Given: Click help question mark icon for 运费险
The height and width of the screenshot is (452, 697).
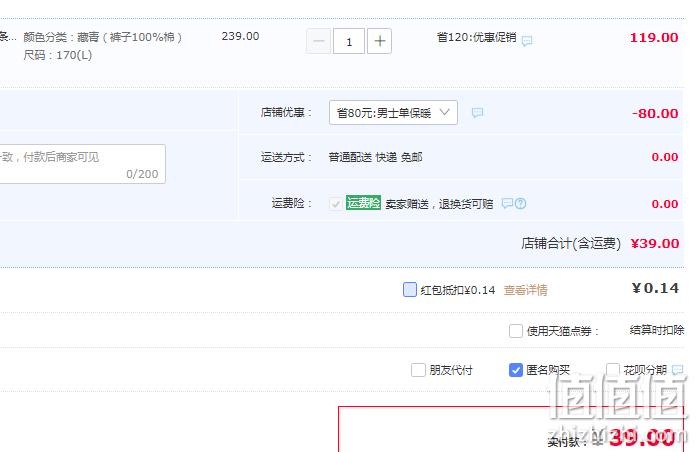Looking at the screenshot, I should coord(521,204).
